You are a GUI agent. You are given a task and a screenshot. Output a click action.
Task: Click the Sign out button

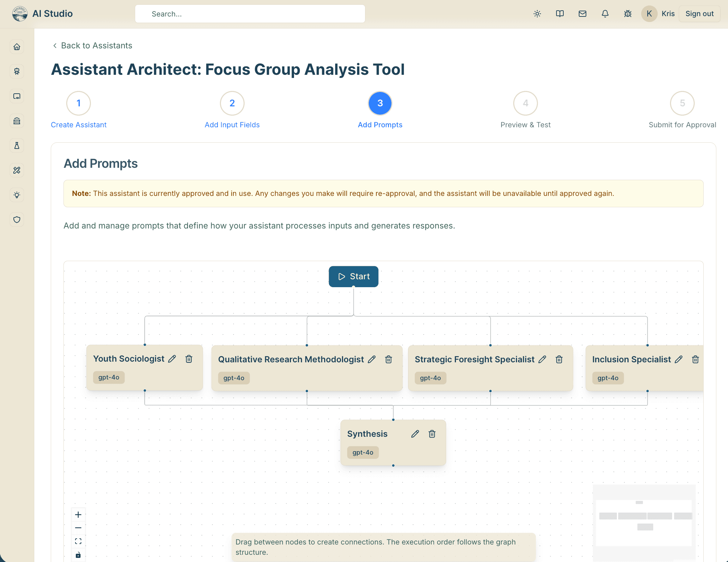[x=699, y=14]
